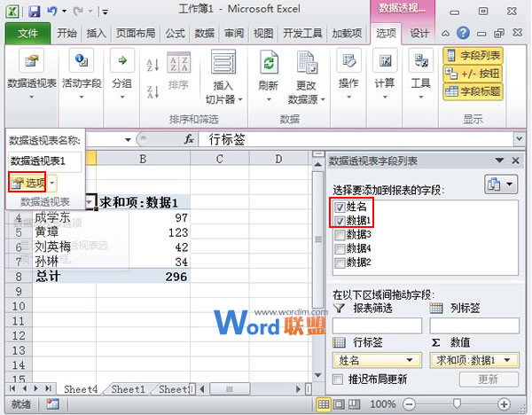
Task: Toggle the 字段标题 display button
Action: [x=473, y=91]
